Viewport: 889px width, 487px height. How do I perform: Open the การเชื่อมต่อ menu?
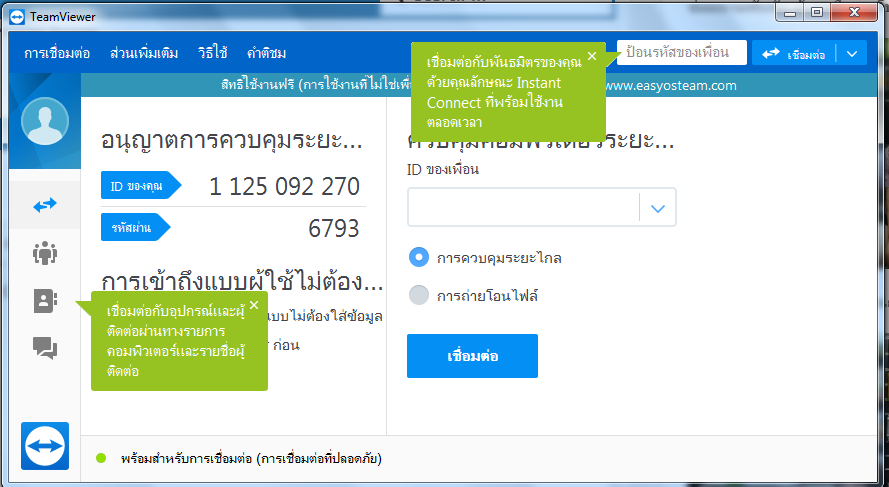(57, 53)
